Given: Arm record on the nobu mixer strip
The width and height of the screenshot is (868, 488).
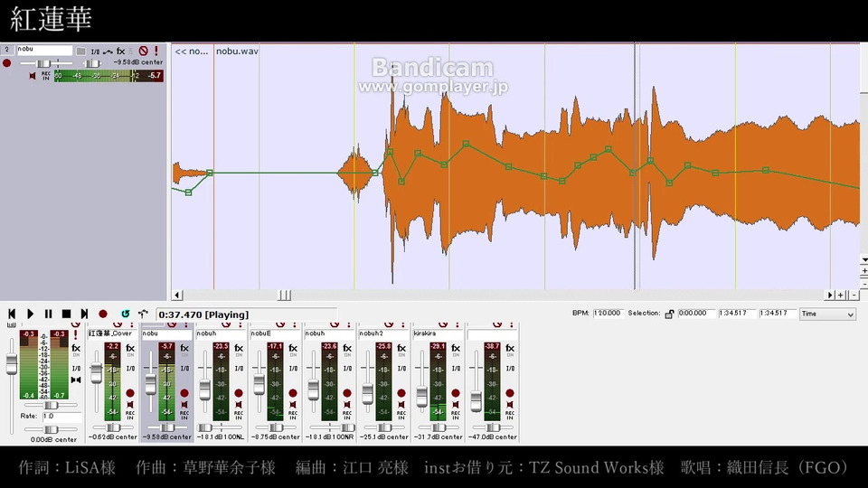Looking at the screenshot, I should [x=184, y=393].
